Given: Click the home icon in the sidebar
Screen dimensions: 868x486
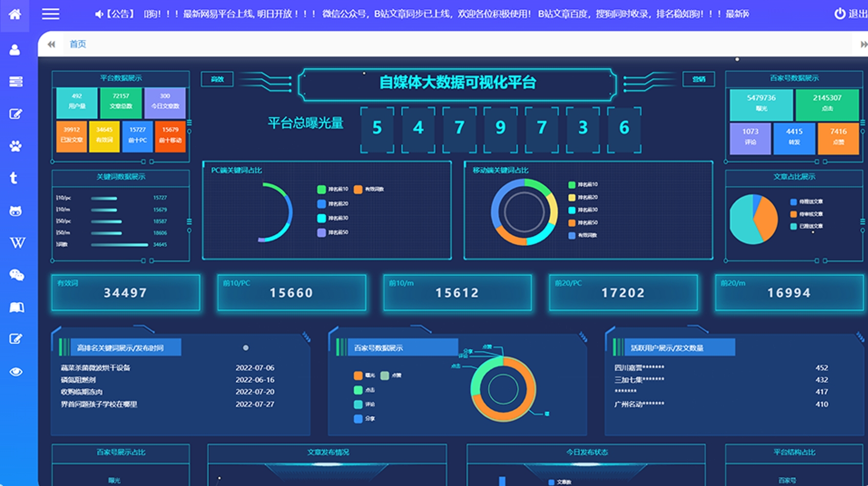Looking at the screenshot, I should [x=15, y=14].
